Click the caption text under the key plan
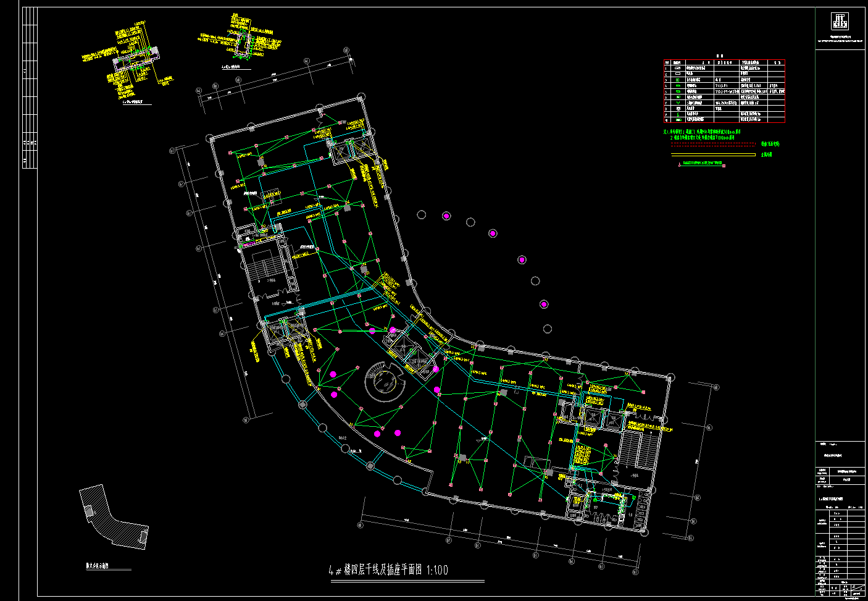 click(98, 565)
